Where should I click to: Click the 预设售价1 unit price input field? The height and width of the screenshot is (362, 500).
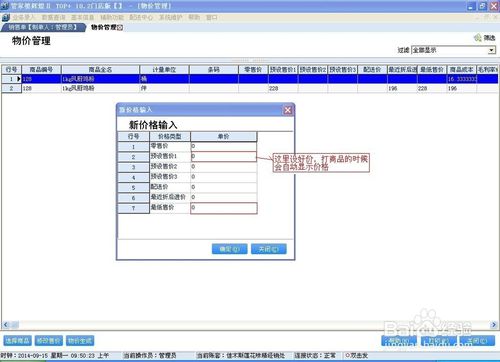point(224,156)
